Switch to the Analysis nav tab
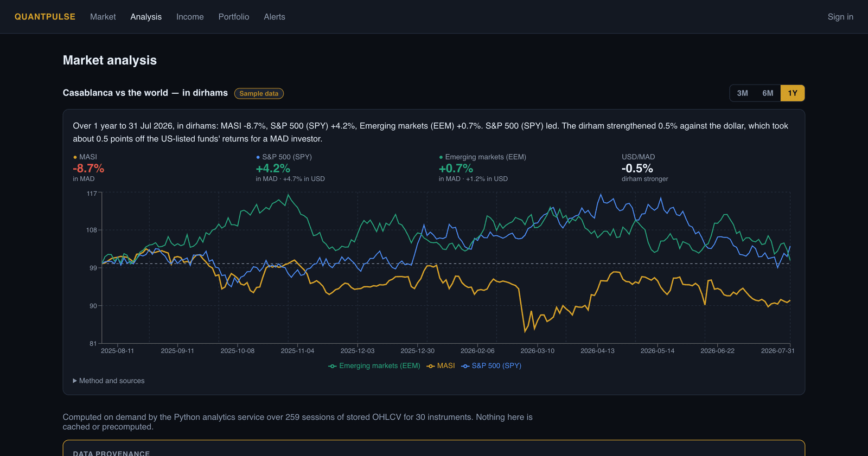The width and height of the screenshot is (868, 456). pos(146,17)
